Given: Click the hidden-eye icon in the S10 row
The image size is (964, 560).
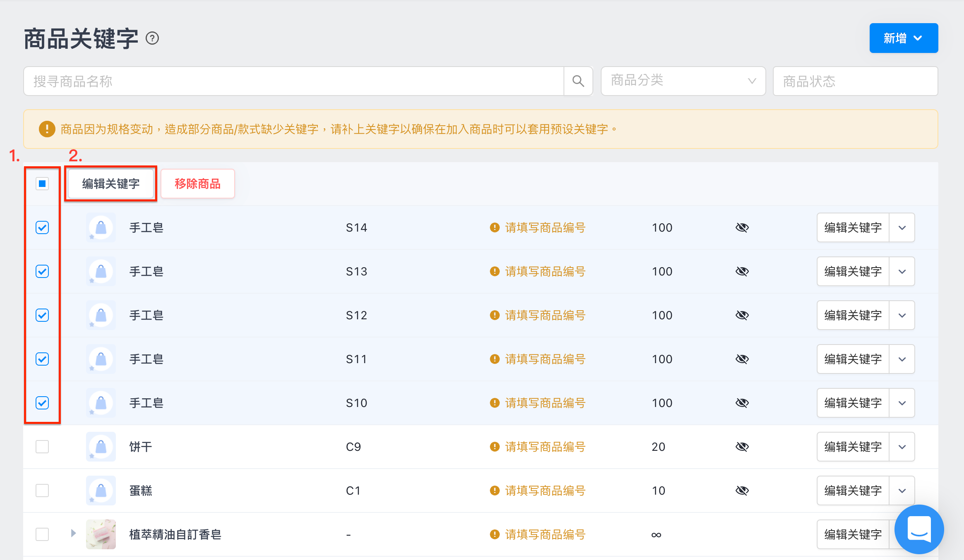Looking at the screenshot, I should pos(742,403).
